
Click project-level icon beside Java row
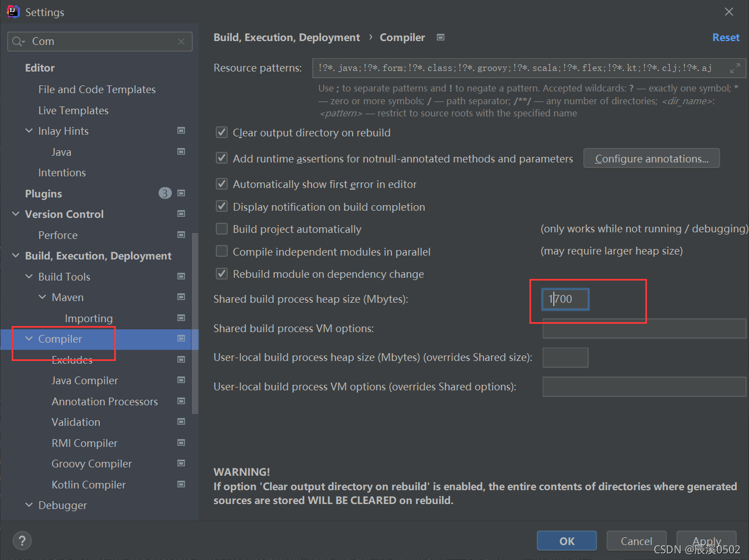(x=181, y=151)
